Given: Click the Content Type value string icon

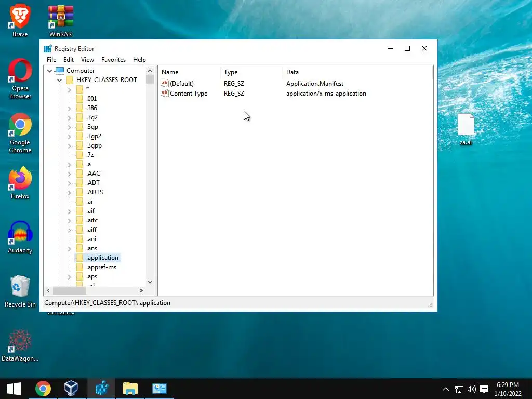Looking at the screenshot, I should pyautogui.click(x=165, y=93).
